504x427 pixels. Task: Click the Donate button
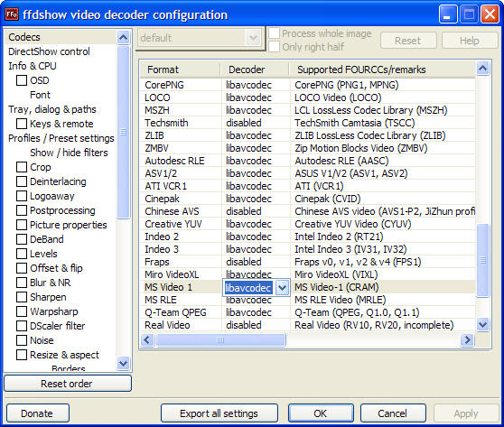pos(38,413)
